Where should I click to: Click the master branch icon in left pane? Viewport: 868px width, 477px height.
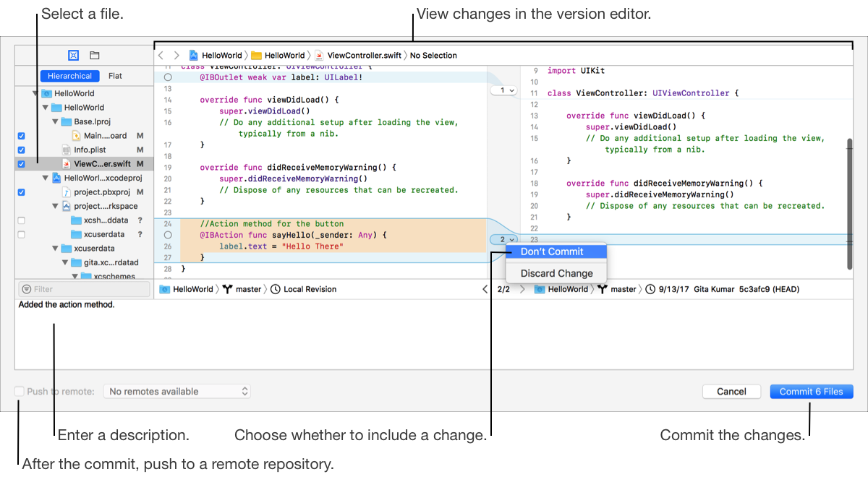pyautogui.click(x=229, y=289)
